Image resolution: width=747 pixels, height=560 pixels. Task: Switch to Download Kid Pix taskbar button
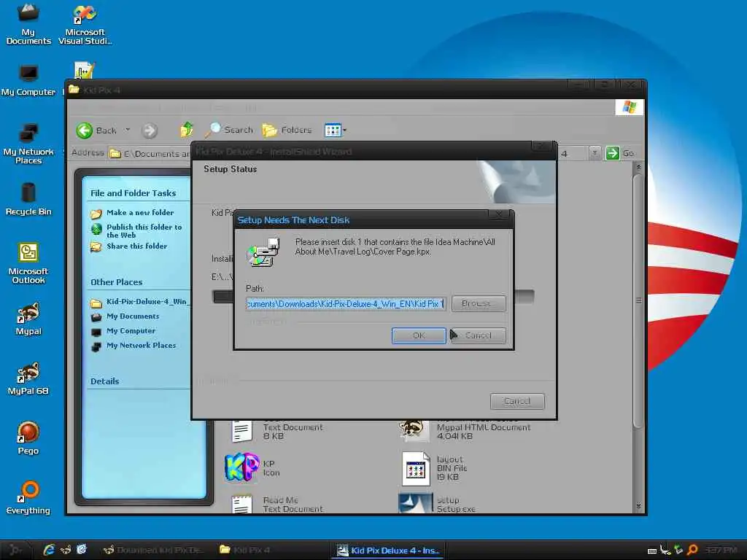(x=153, y=550)
